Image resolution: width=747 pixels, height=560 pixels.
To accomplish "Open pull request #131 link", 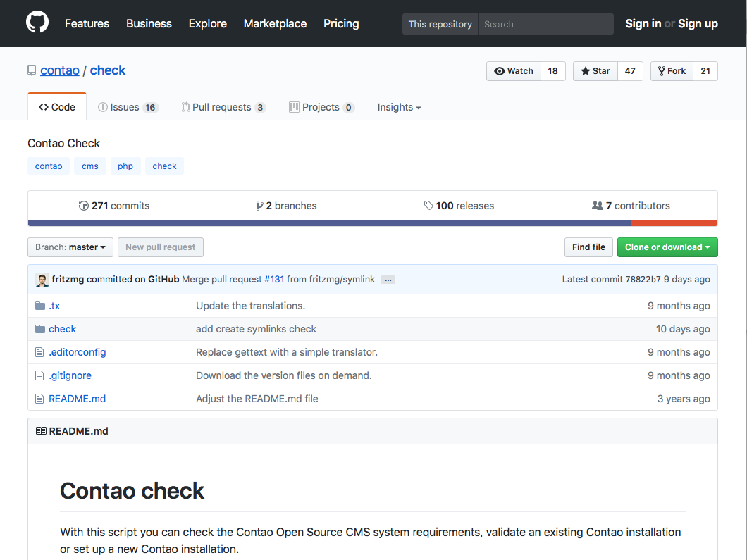I will coord(274,280).
